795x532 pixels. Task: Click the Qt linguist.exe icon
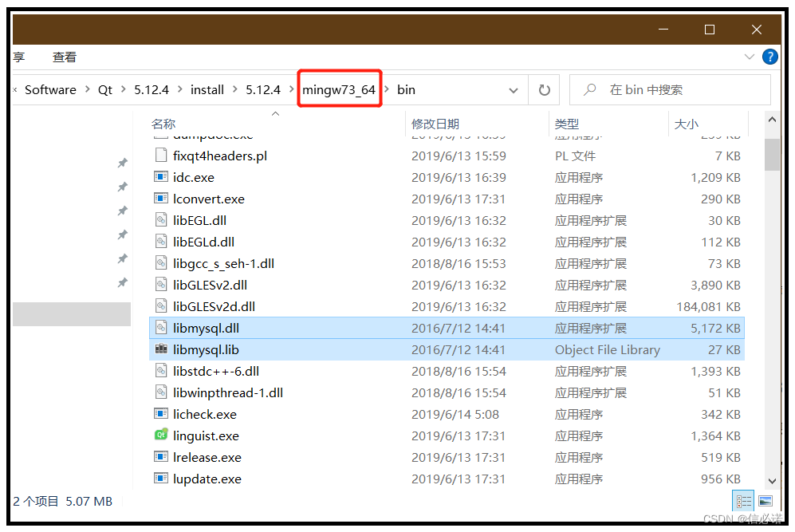click(x=161, y=435)
